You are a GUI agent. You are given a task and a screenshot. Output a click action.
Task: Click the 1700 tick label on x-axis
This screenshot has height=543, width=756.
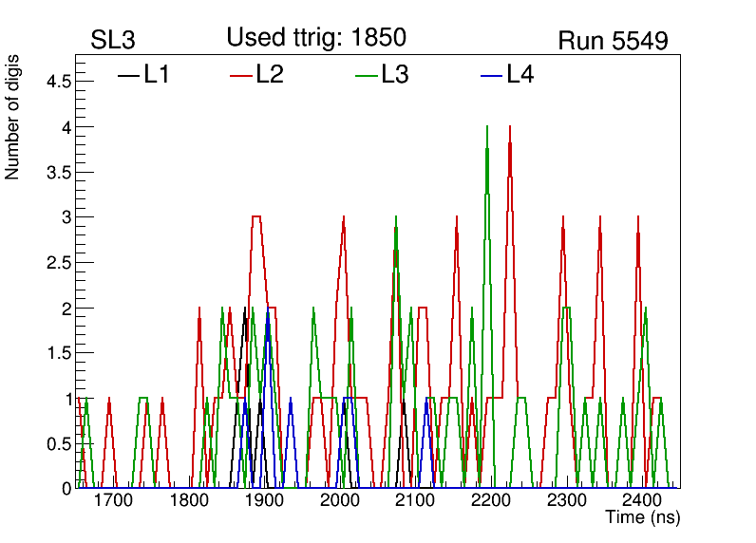click(x=114, y=500)
